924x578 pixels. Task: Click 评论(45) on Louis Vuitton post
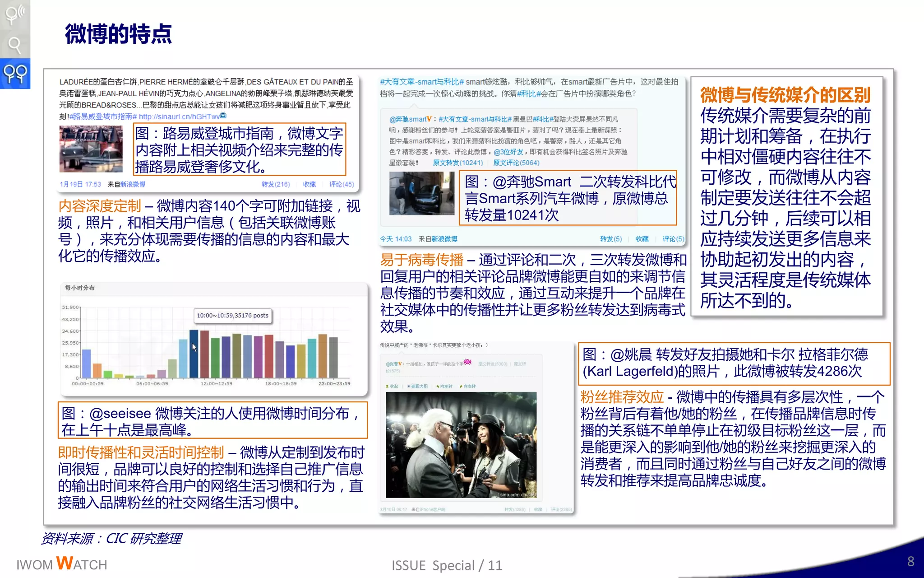(x=342, y=184)
